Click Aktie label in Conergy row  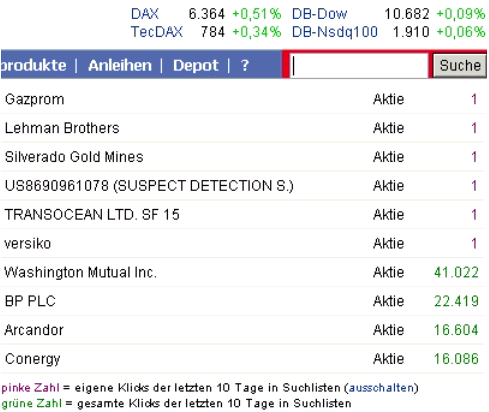pyautogui.click(x=389, y=359)
